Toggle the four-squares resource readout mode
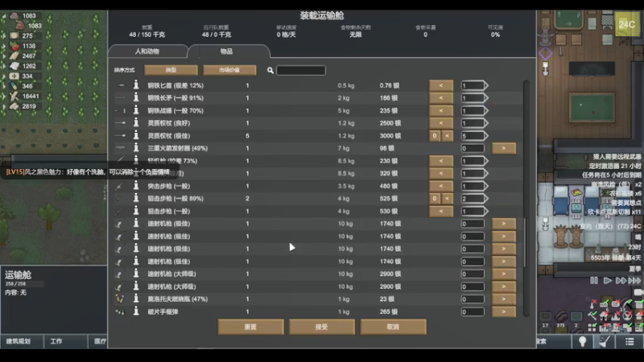The height and width of the screenshot is (362, 644). [x=592, y=327]
